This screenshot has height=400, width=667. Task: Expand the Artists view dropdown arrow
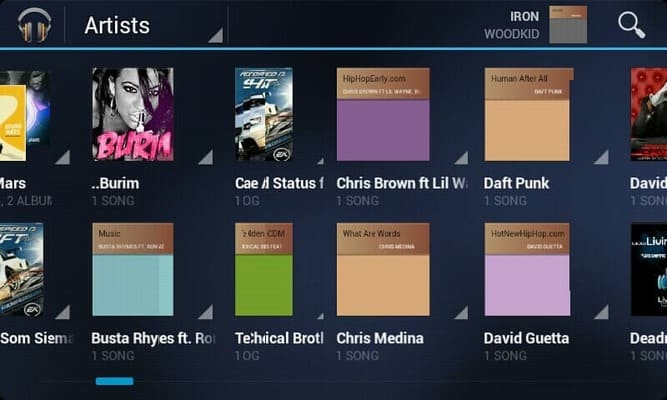point(215,35)
